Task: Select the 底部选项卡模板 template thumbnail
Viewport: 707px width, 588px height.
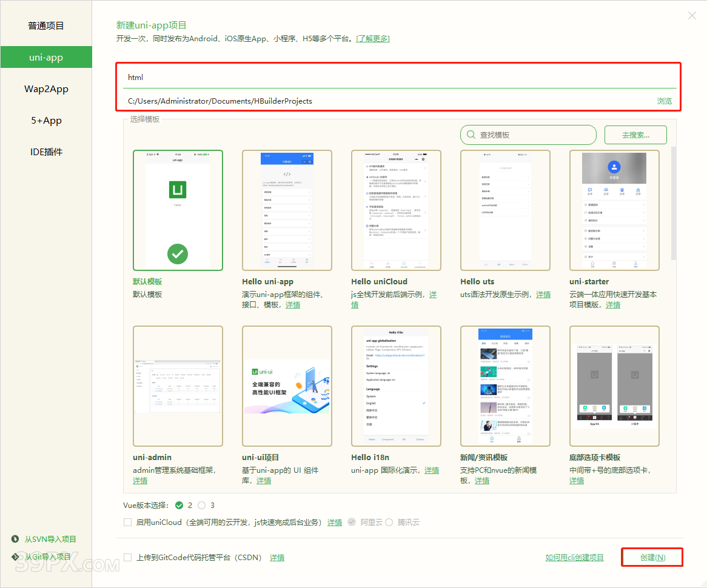Action: (x=614, y=386)
